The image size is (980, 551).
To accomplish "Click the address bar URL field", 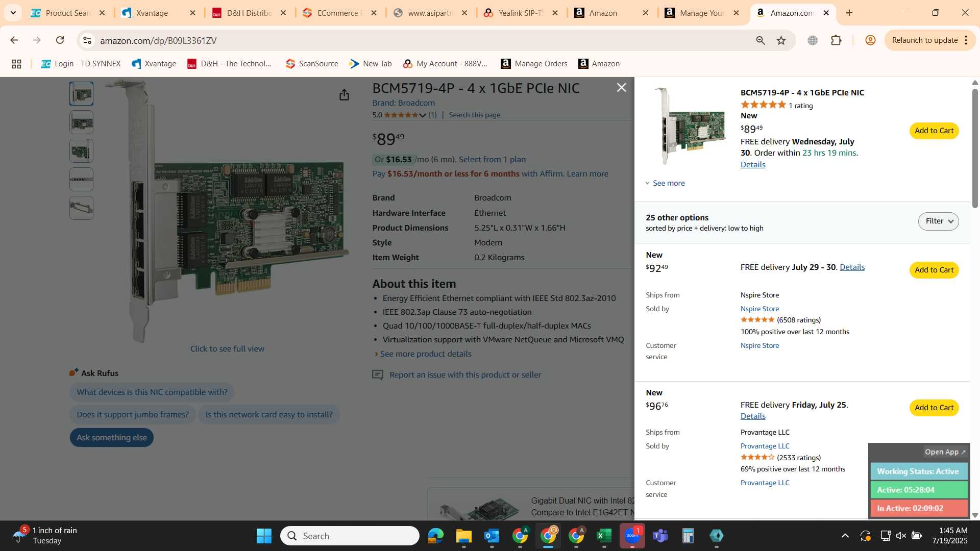I will pos(419,40).
